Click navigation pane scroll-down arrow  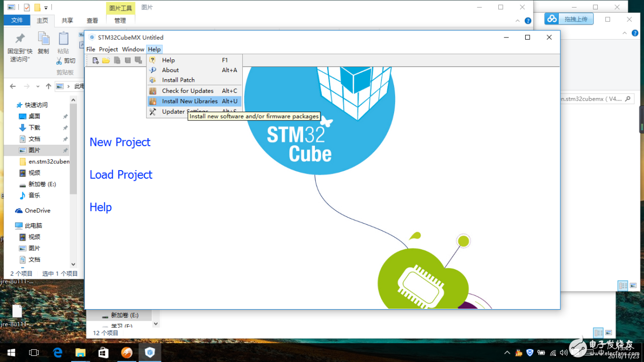coord(73,264)
